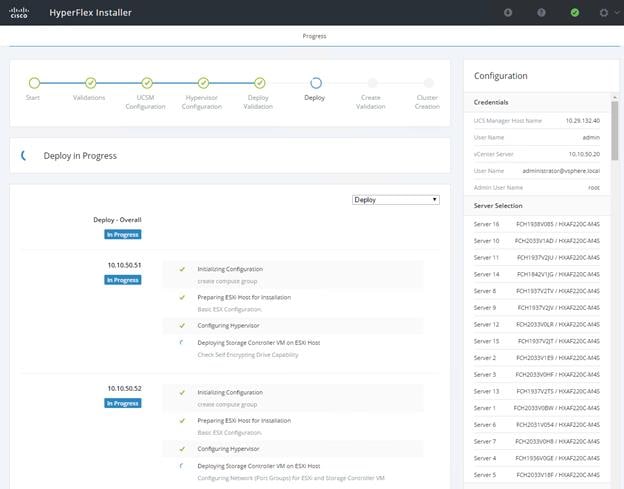Screen dimensions: 624x489
Task: Open the help question mark icon
Action: pyautogui.click(x=541, y=13)
